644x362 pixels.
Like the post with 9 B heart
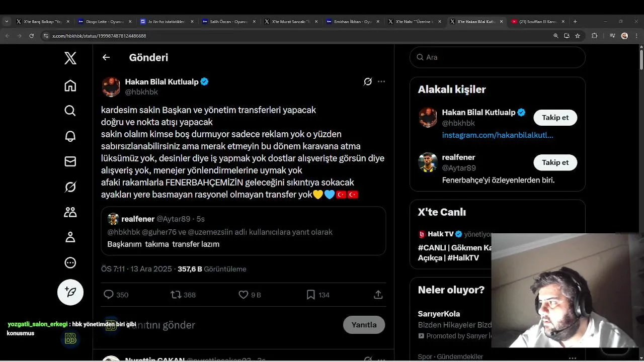coord(244,295)
